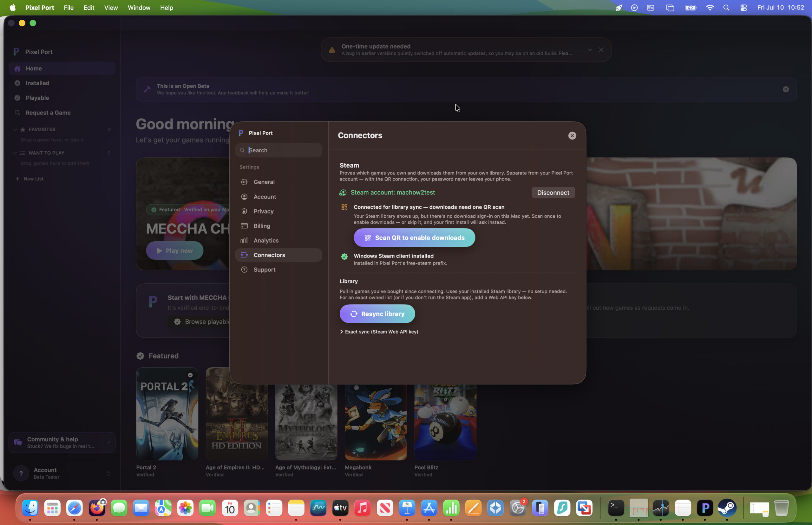The height and width of the screenshot is (525, 812).
Task: Open Control Center in menu bar
Action: (x=743, y=8)
